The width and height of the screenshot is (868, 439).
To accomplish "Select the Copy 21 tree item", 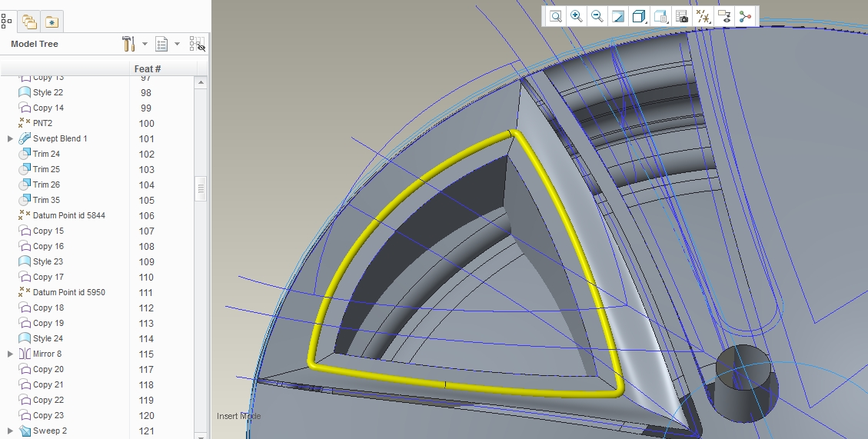I will (48, 384).
